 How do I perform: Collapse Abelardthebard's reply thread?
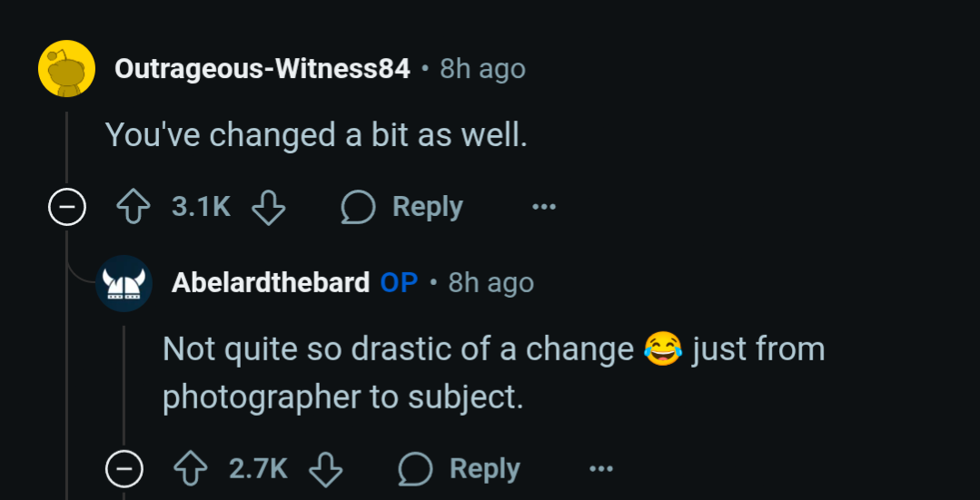[124, 469]
